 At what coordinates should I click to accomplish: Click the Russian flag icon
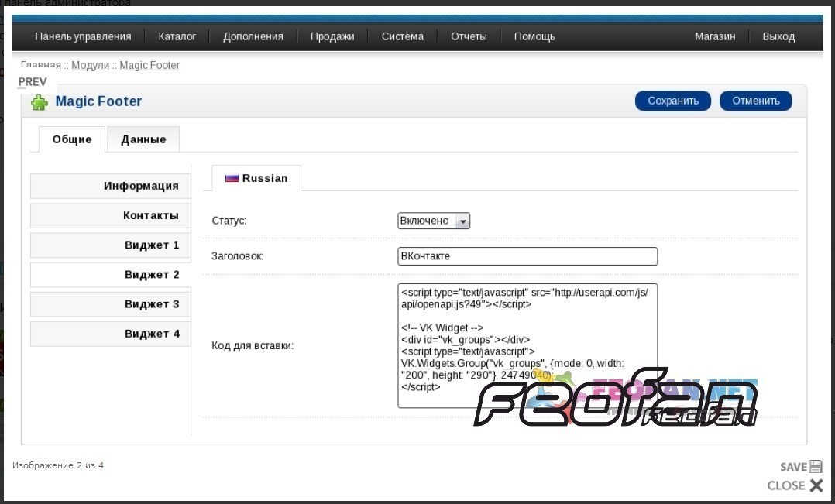[232, 178]
